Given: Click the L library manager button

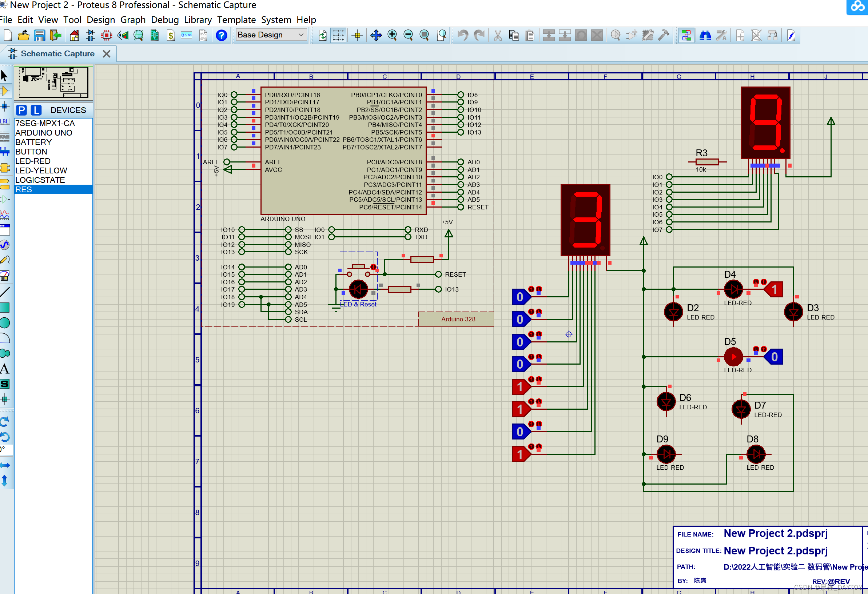Looking at the screenshot, I should click(x=36, y=110).
